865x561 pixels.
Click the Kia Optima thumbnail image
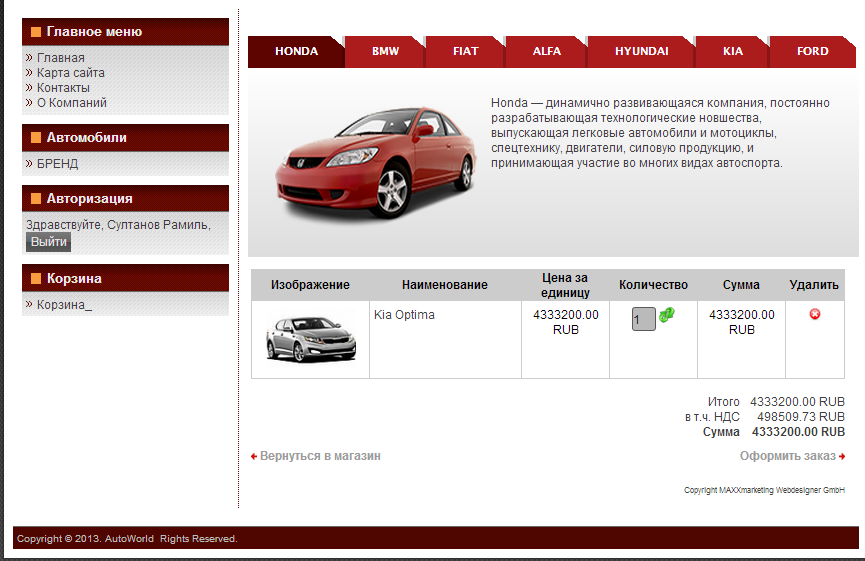[311, 339]
